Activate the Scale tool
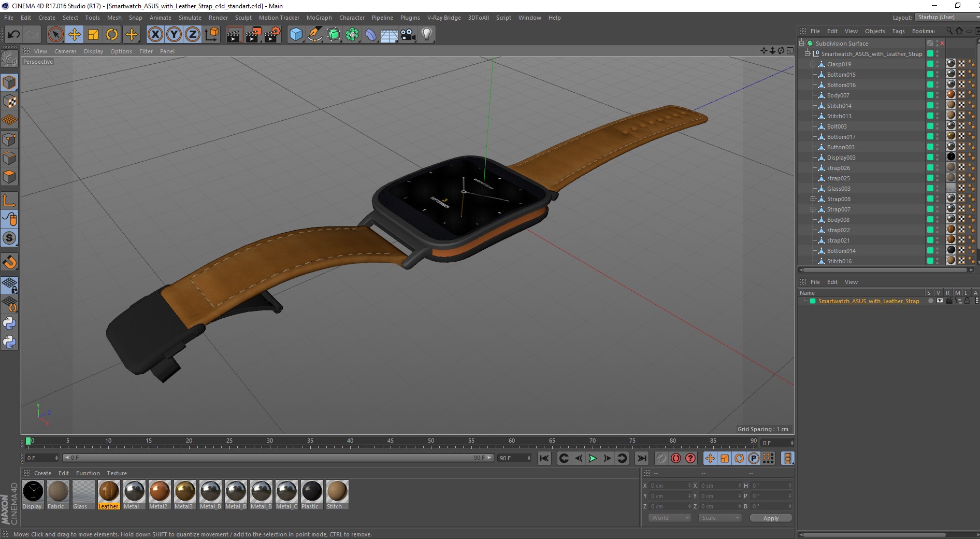 click(93, 35)
